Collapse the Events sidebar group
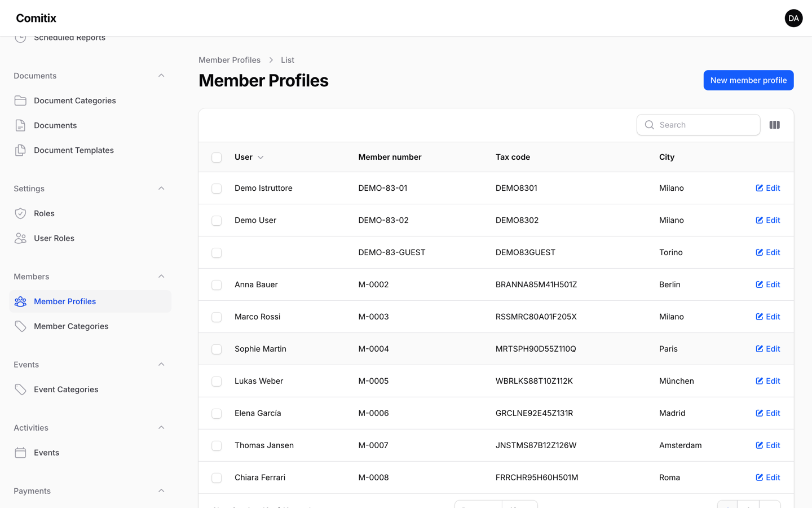The width and height of the screenshot is (812, 508). [x=161, y=365]
